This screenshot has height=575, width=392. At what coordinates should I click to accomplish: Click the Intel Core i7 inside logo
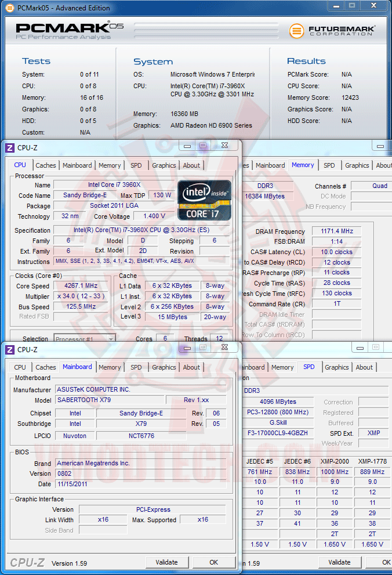tap(205, 200)
